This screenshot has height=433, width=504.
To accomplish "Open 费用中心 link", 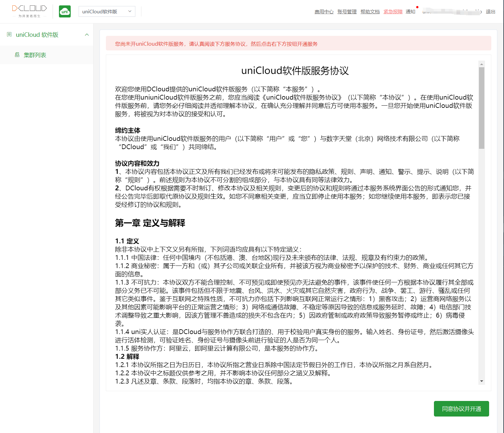I will pyautogui.click(x=324, y=12).
